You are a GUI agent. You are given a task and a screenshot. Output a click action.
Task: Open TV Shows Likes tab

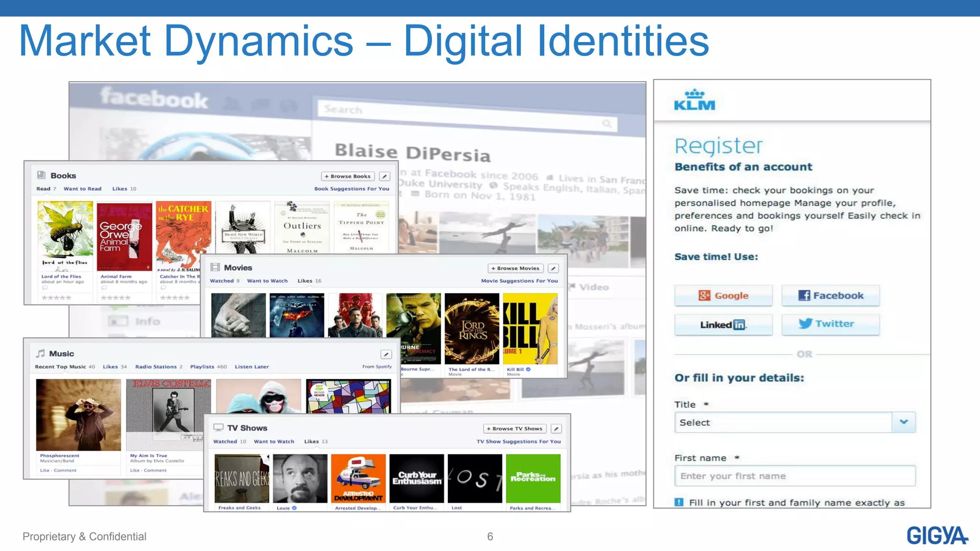pos(316,441)
